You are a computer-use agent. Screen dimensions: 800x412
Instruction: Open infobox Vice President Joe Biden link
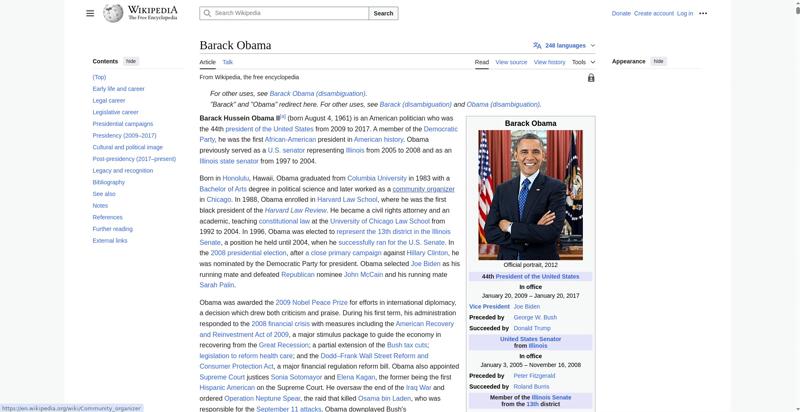tap(527, 306)
